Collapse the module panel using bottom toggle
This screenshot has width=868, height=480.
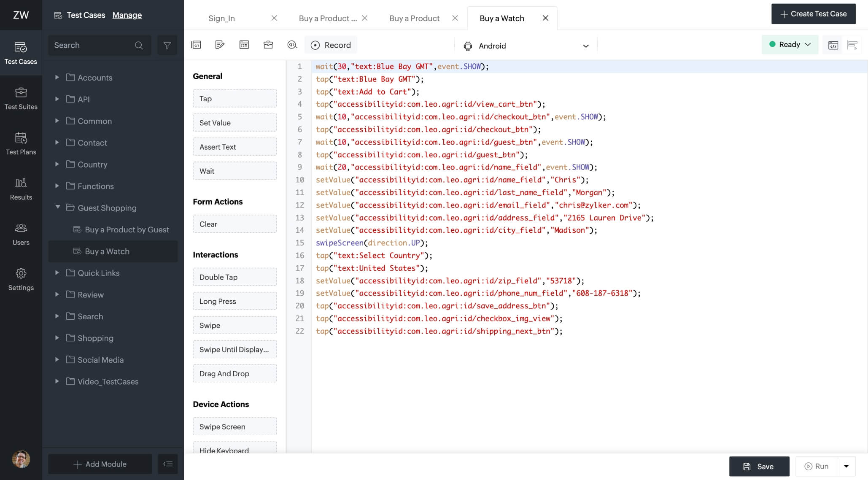point(168,464)
